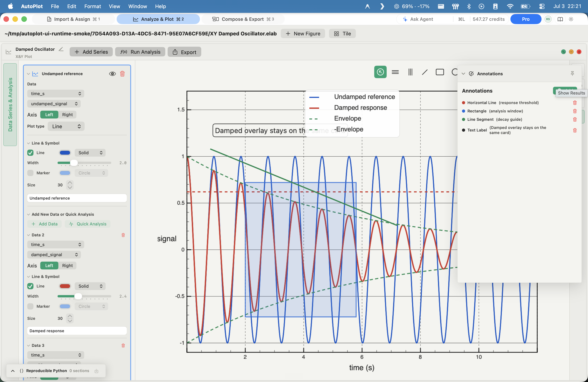Select the vertical line annotation tool
This screenshot has height=382, width=588.
[x=410, y=72]
